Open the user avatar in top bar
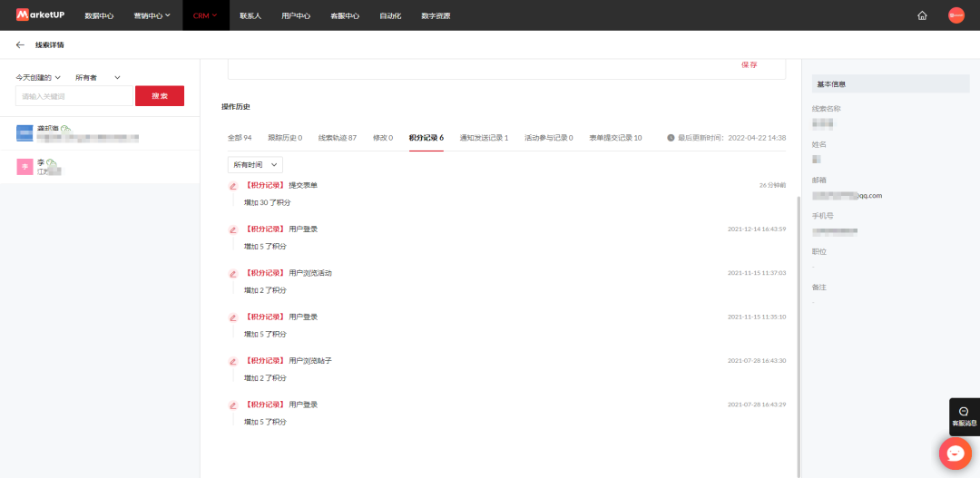The width and height of the screenshot is (980, 478). 955,15
